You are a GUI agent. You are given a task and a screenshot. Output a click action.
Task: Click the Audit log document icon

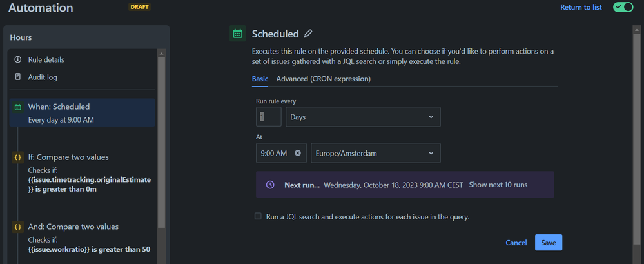pyautogui.click(x=17, y=77)
